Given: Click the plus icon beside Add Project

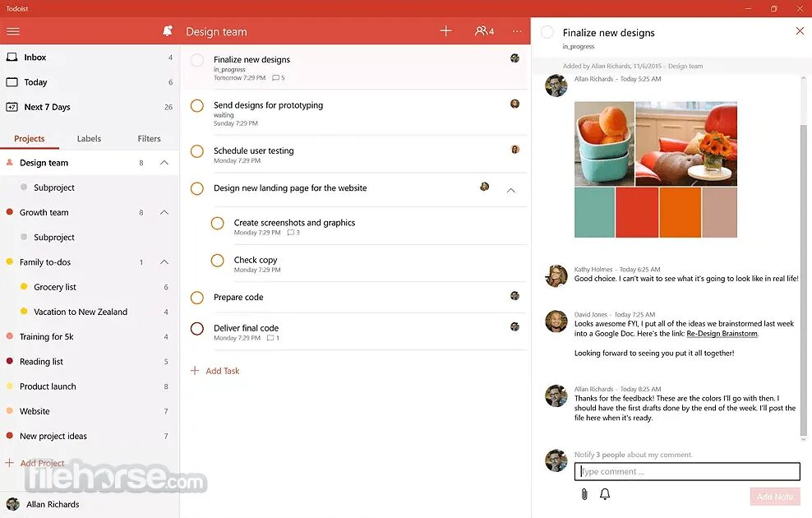Looking at the screenshot, I should [9, 463].
